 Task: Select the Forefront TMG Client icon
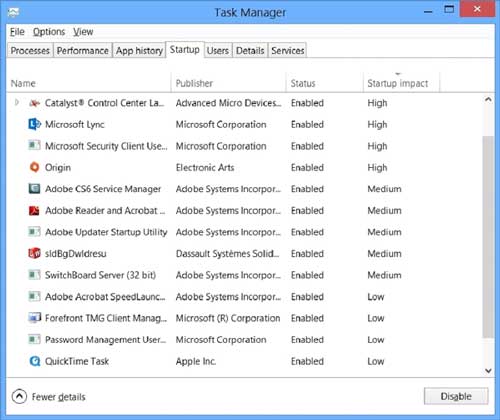pos(34,318)
